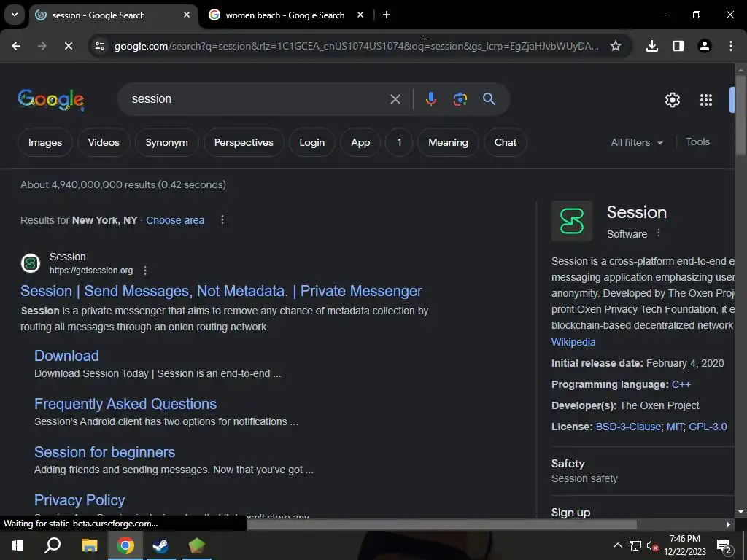Select the 1 filter chip

coord(399,142)
